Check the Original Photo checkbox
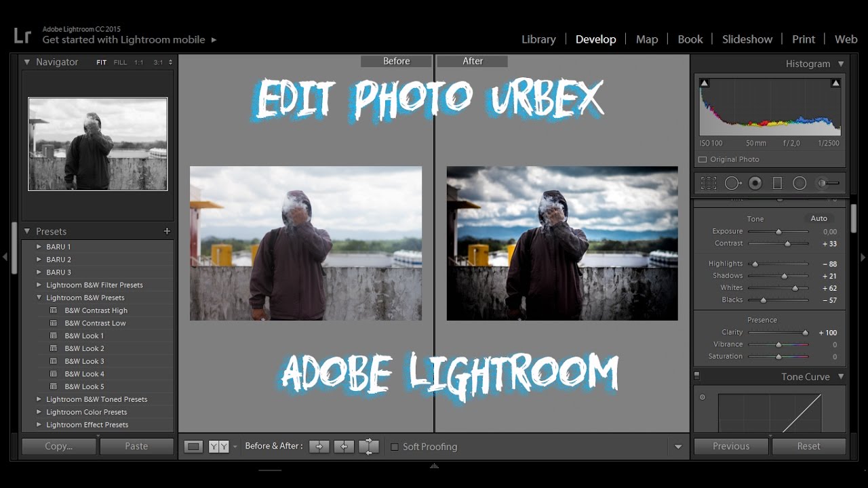 pos(703,160)
